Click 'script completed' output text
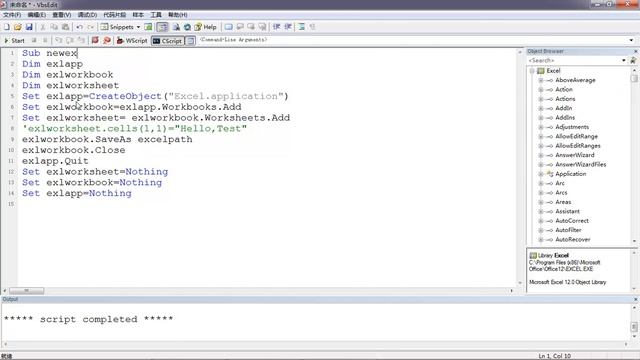Screen dimensions: 640x360 pos(88,319)
